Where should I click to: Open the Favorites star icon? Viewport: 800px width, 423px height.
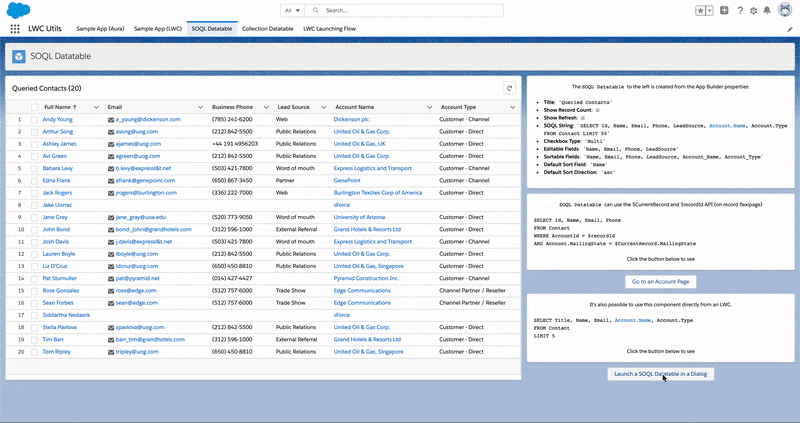[700, 10]
